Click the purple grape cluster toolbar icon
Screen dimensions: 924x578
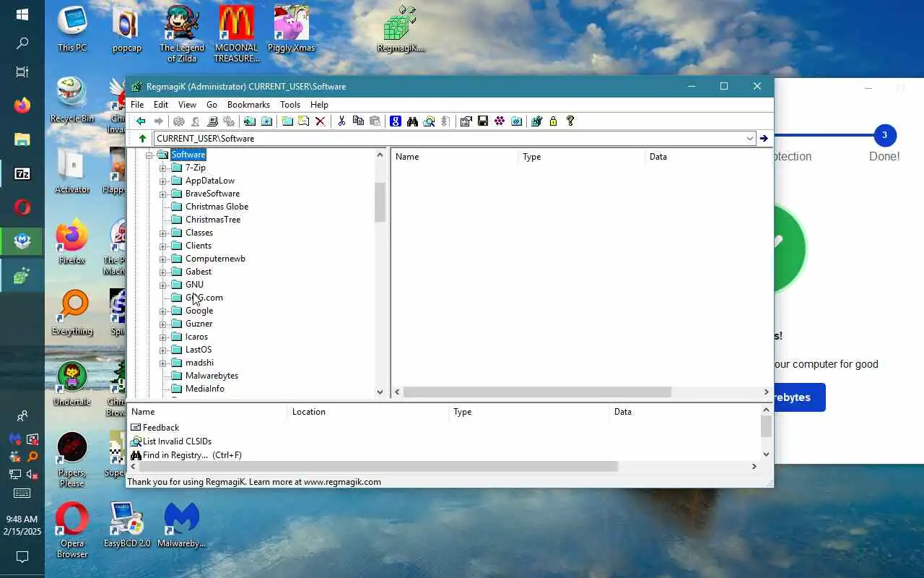pyautogui.click(x=500, y=121)
